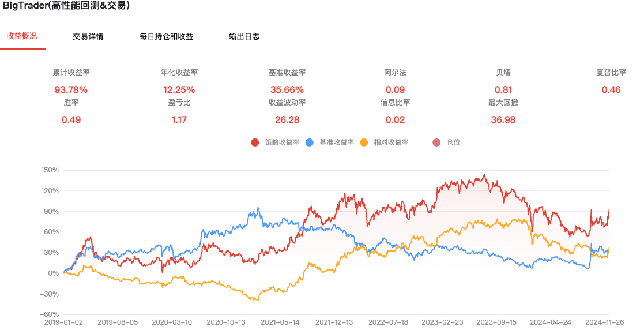Hide the 相对收益率 series via legend label
Image resolution: width=644 pixels, height=334 pixels.
tap(391, 142)
